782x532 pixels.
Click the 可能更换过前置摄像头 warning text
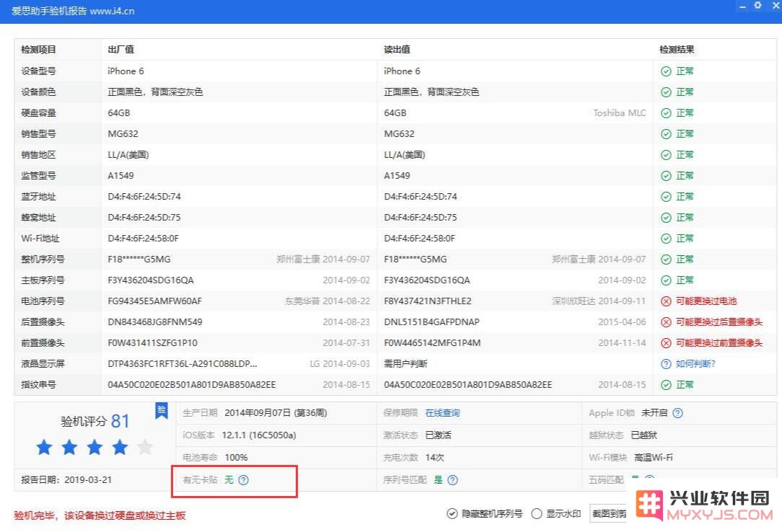[x=719, y=343]
